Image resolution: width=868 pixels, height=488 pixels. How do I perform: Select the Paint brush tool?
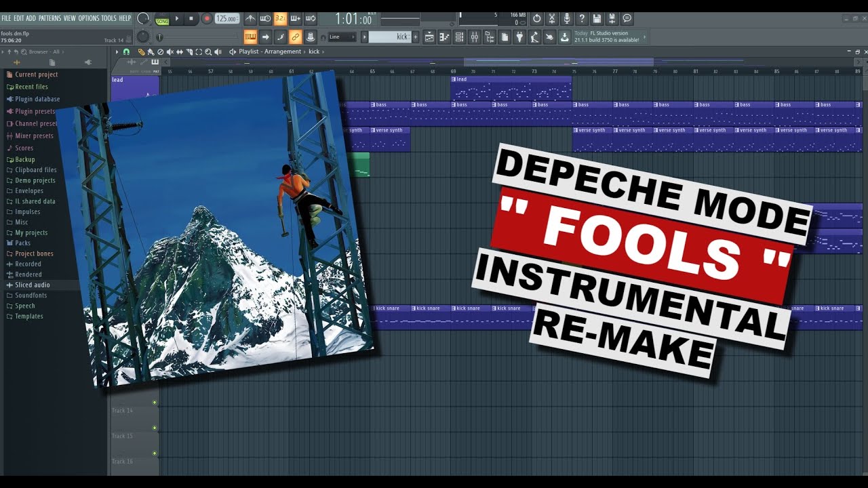point(151,52)
